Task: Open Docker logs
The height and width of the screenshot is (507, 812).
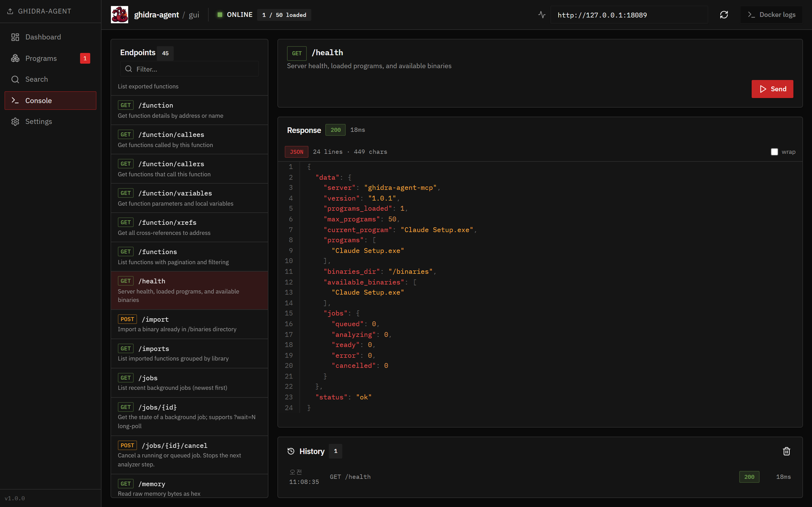Action: (771, 15)
